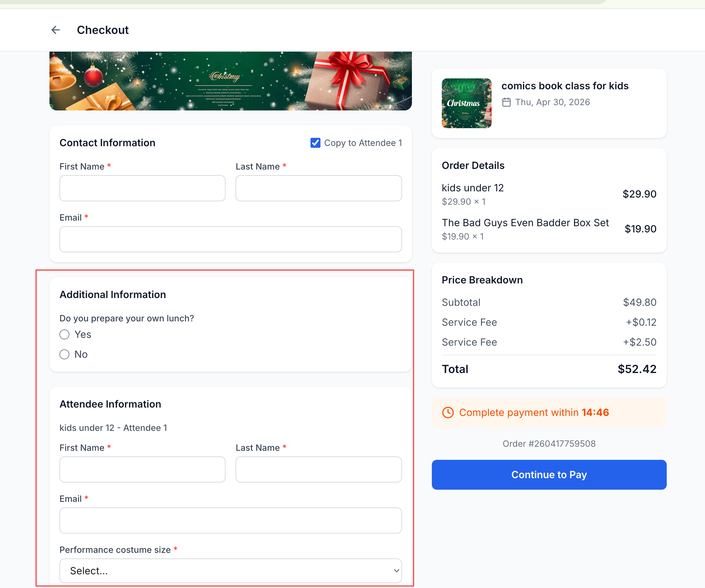This screenshot has height=588, width=705.
Task: Click the Total amount in Price Breakdown
Action: coord(637,369)
